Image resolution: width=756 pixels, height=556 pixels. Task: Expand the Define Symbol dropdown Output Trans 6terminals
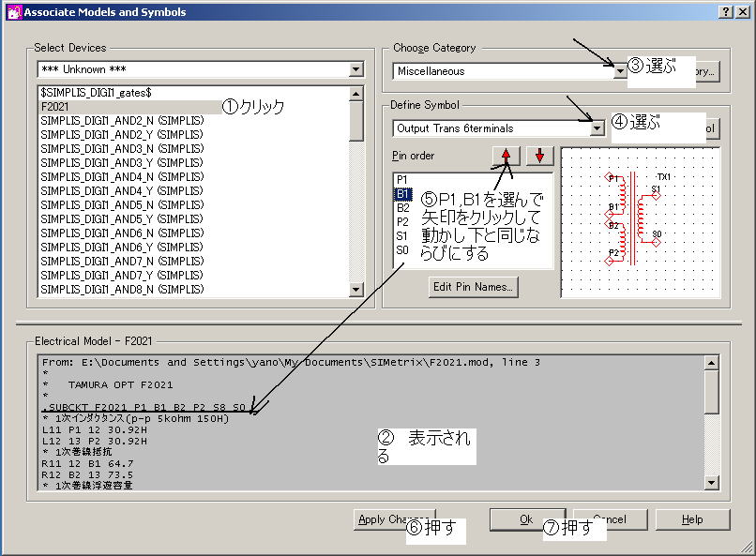click(x=597, y=128)
